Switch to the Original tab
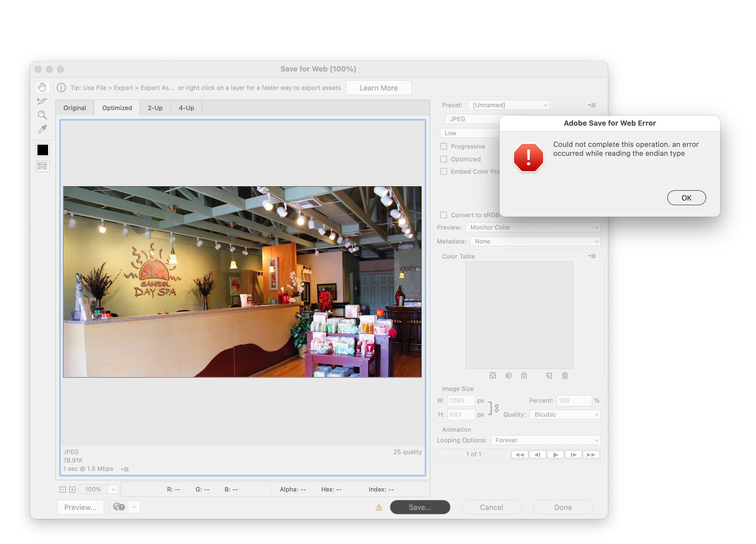This screenshot has width=756, height=544. point(75,108)
